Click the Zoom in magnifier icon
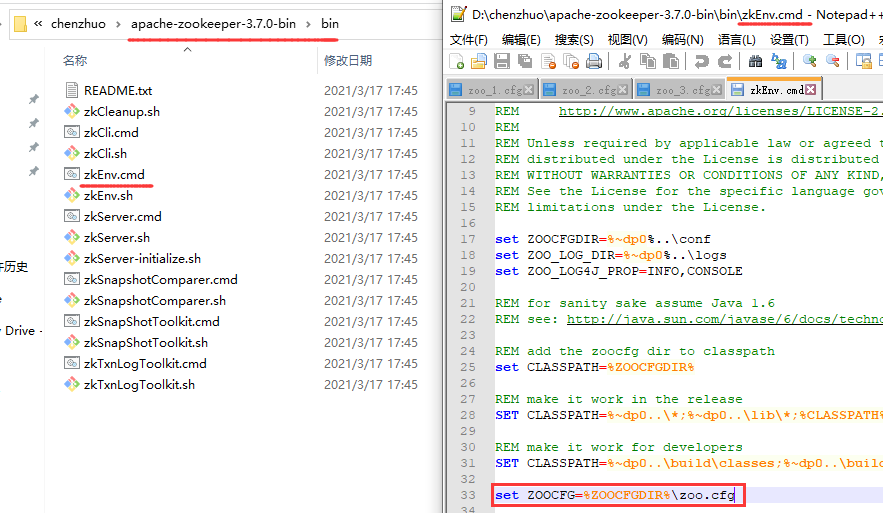883x513 pixels. (x=808, y=63)
